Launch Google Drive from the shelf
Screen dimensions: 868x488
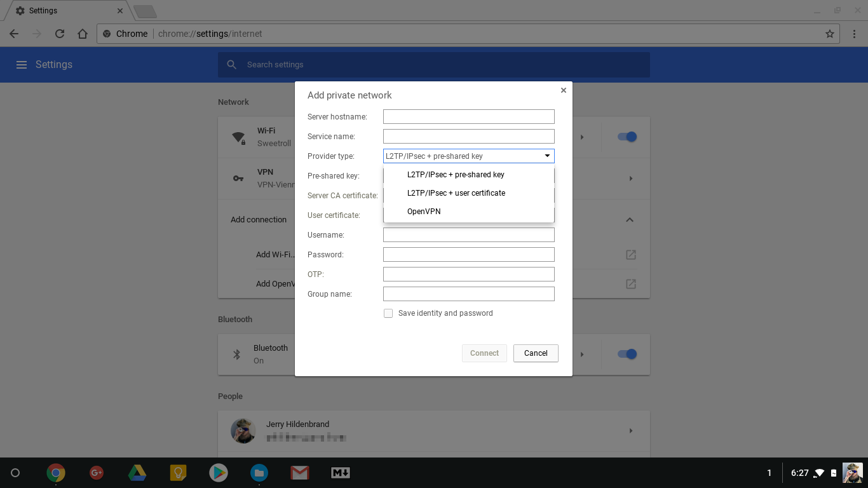[x=137, y=473]
